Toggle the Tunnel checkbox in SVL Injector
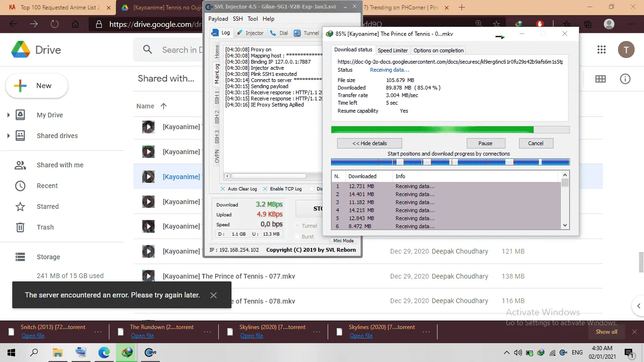 (x=297, y=226)
